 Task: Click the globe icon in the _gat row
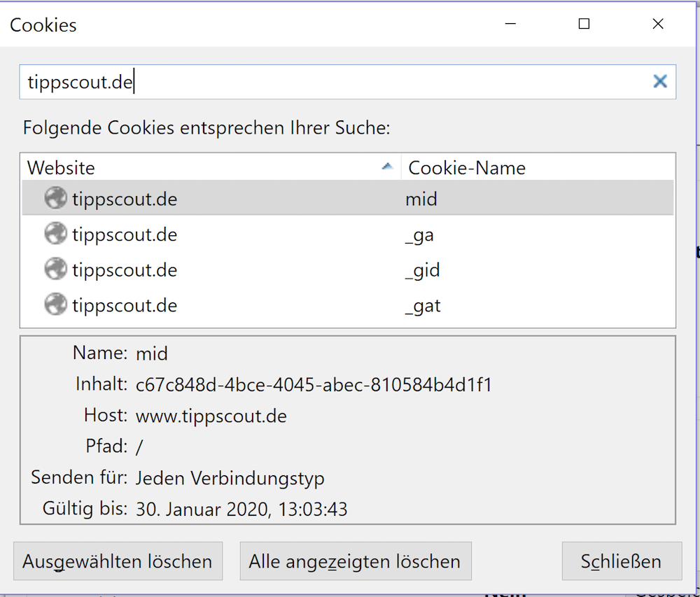(x=56, y=304)
